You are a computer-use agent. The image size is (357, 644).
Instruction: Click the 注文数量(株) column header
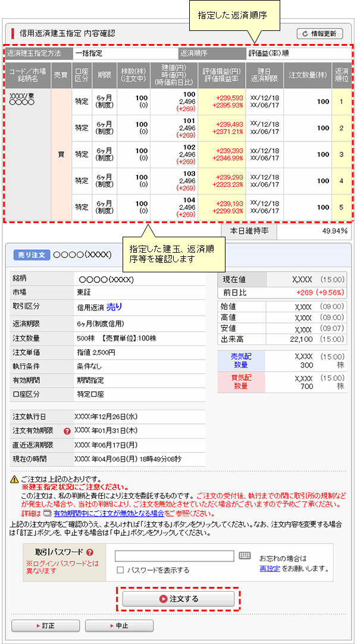click(x=306, y=75)
